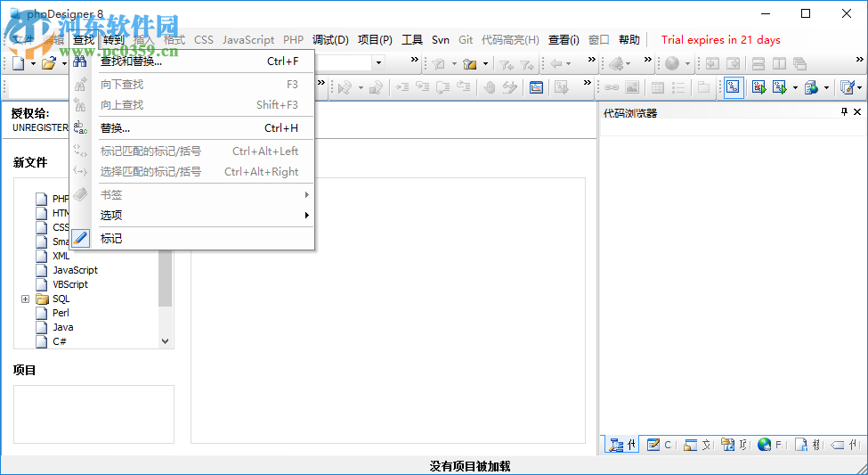Click the yellow folder filter toolbar icon
Screen dimensions: 868x475
(469, 64)
